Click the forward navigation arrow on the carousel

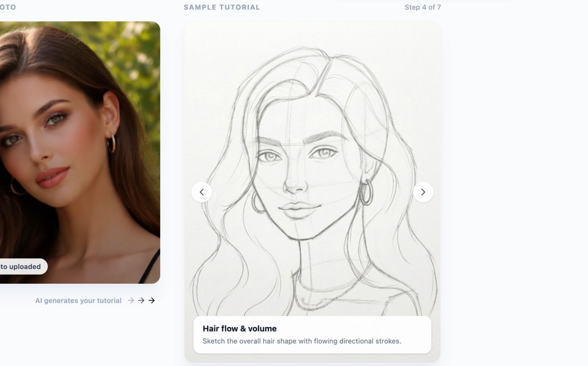(x=423, y=192)
